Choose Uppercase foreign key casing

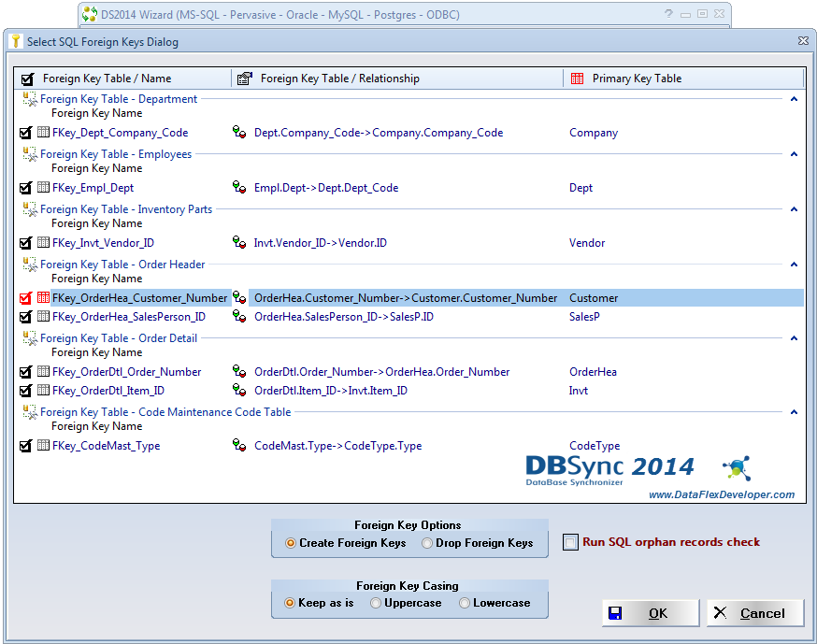point(376,603)
